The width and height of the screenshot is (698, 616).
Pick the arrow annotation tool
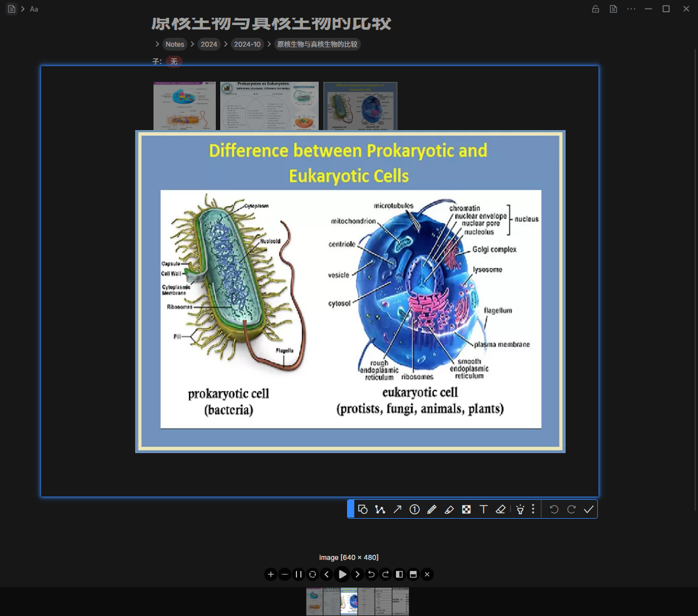point(397,509)
